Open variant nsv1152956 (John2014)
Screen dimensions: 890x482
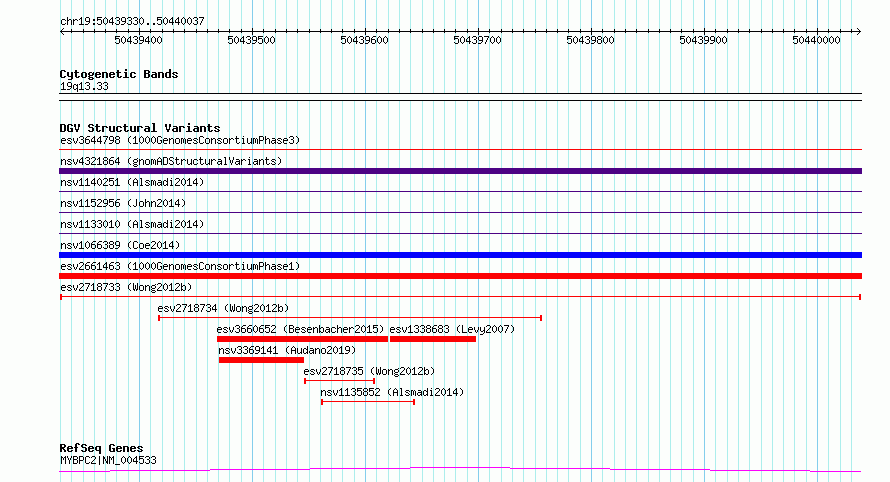coord(123,203)
